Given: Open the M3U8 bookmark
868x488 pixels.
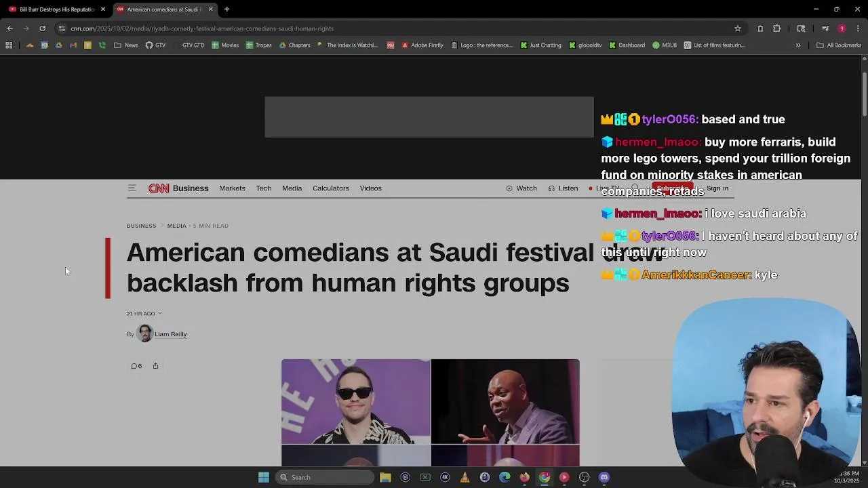Looking at the screenshot, I should (x=665, y=45).
